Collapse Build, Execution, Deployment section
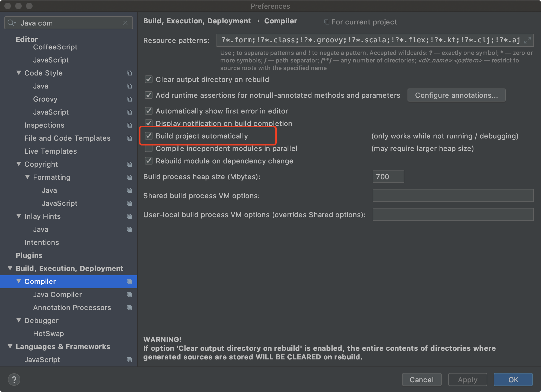Image resolution: width=541 pixels, height=392 pixels. point(10,268)
